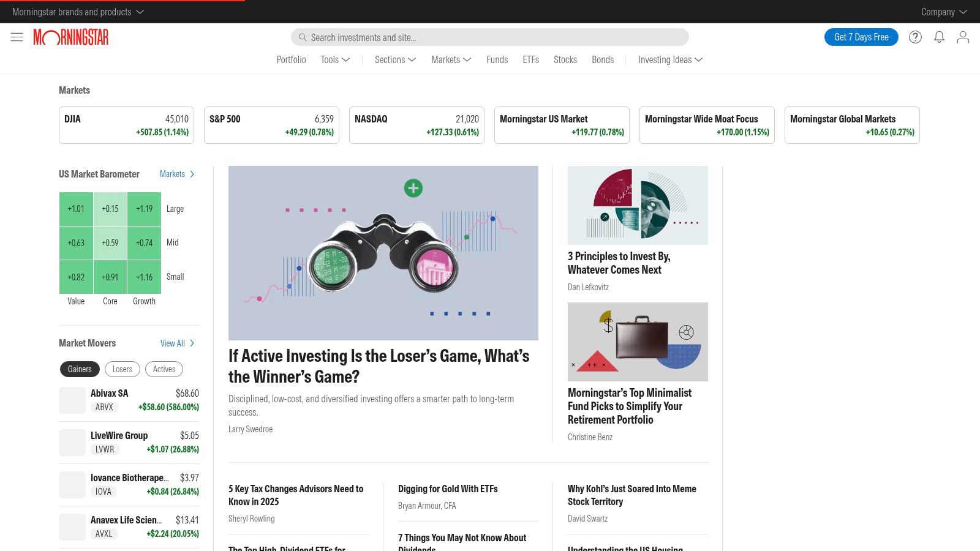Viewport: 980px width, 551px height.
Task: Select the Losers filter pill
Action: pyautogui.click(x=123, y=369)
